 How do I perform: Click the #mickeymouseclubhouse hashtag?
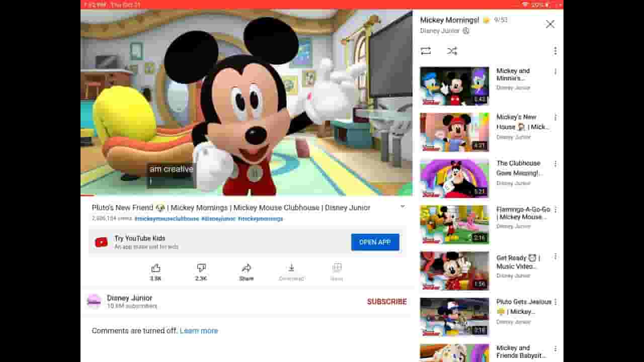(167, 219)
